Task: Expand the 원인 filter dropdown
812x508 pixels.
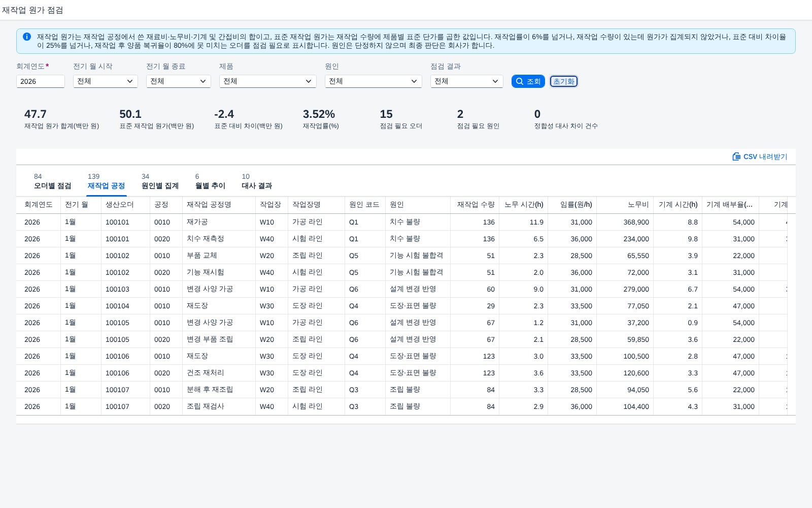Action: (374, 81)
